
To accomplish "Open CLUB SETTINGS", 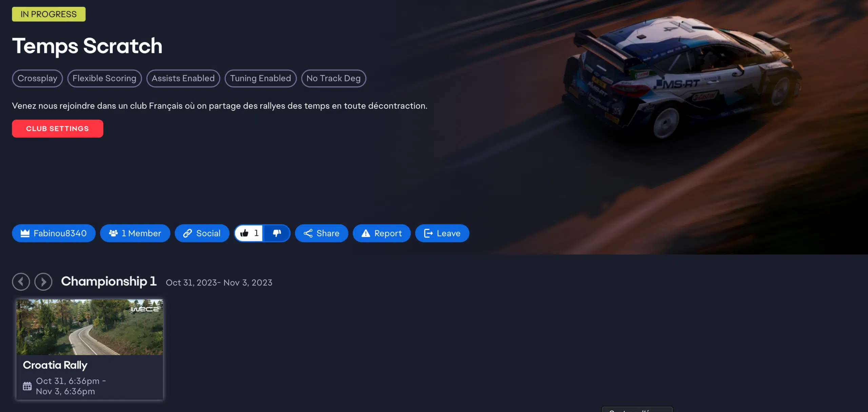I will point(57,128).
